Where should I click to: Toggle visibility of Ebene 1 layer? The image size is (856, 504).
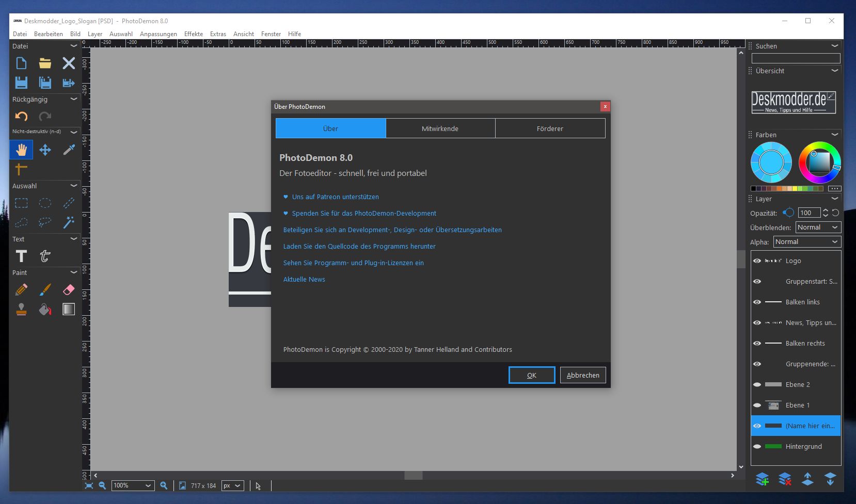pyautogui.click(x=757, y=405)
